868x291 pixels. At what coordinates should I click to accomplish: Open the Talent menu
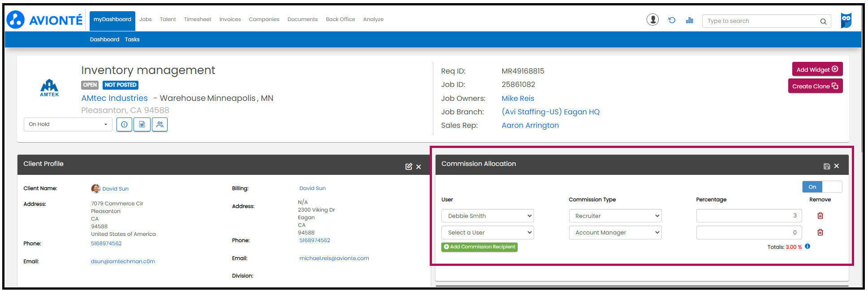[x=168, y=19]
